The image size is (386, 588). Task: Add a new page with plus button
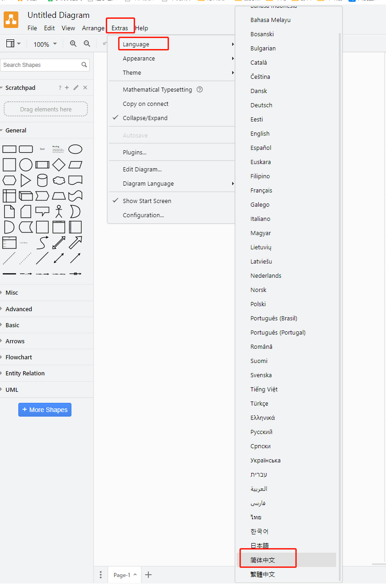coord(148,575)
